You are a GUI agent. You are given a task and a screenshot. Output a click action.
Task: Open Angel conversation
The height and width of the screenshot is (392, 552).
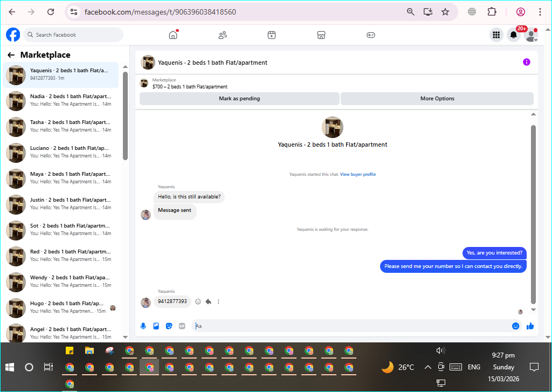click(x=60, y=333)
